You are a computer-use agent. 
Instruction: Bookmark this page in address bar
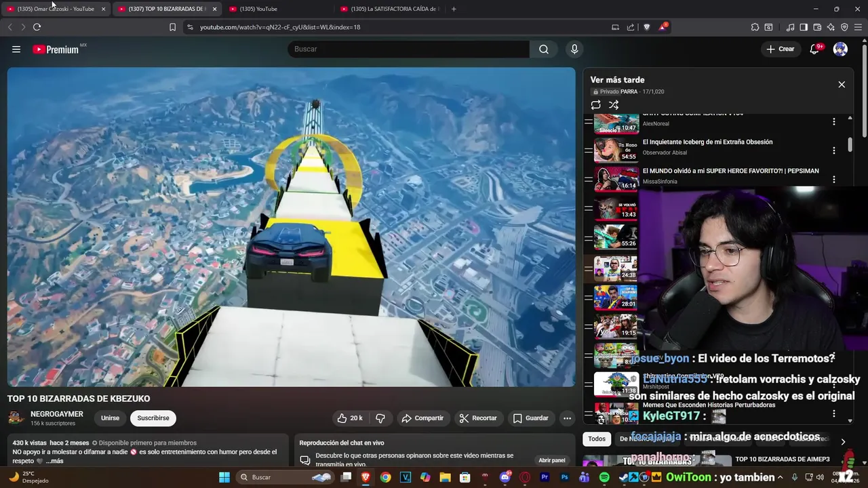click(172, 27)
